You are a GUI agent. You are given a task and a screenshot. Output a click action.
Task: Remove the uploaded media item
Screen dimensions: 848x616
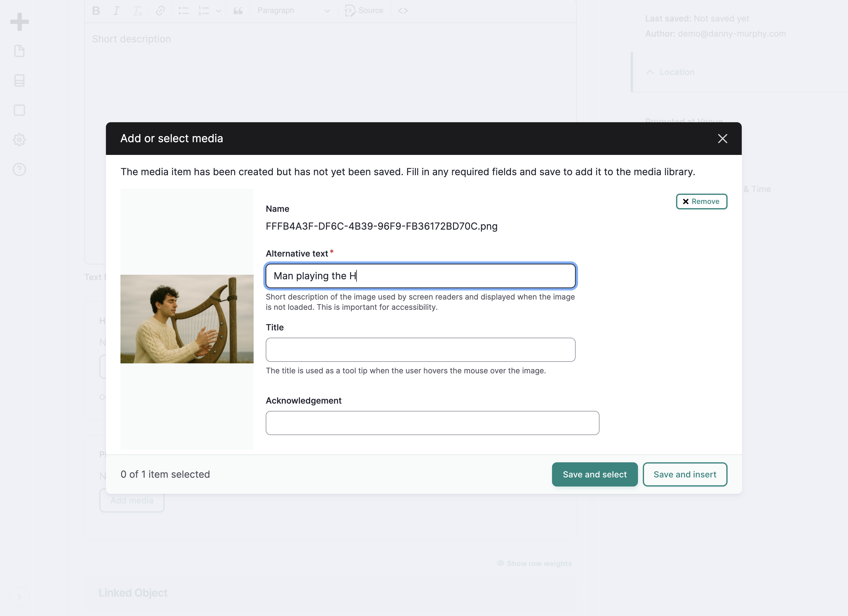pyautogui.click(x=701, y=202)
